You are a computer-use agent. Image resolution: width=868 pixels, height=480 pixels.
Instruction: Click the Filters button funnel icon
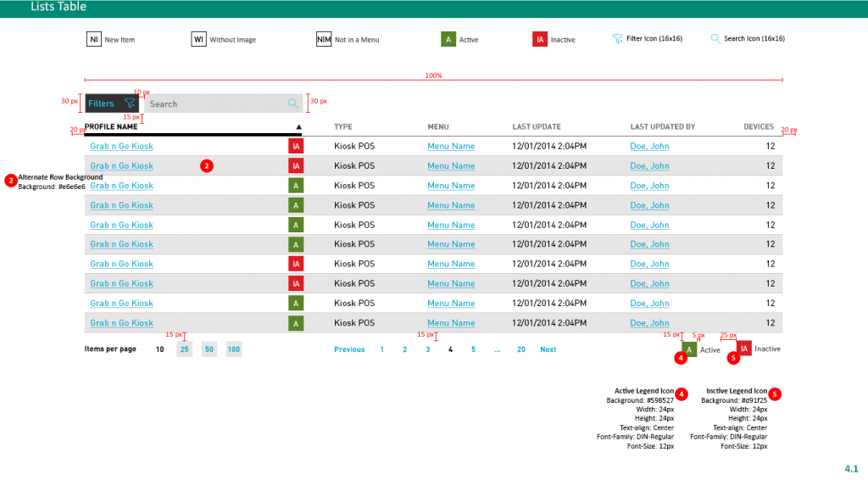click(130, 103)
